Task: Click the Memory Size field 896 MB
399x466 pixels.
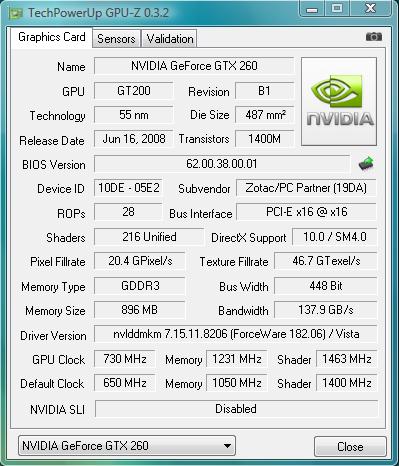Action: pyautogui.click(x=140, y=310)
